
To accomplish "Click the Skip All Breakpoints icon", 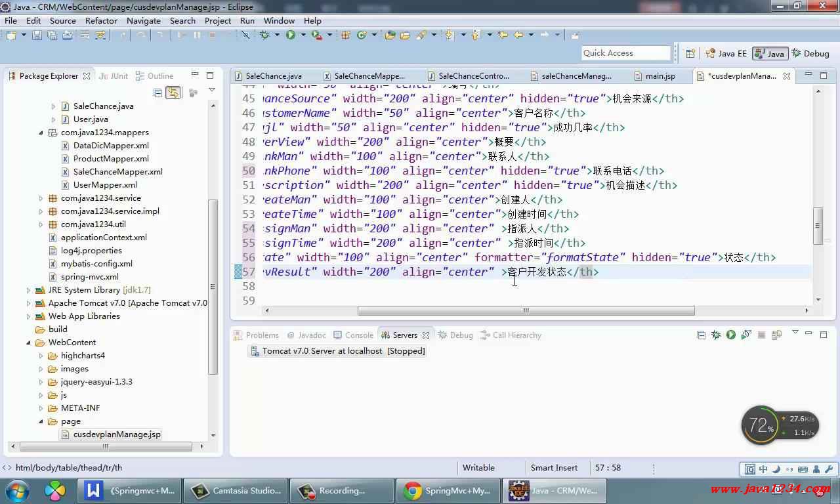I will pos(245,35).
